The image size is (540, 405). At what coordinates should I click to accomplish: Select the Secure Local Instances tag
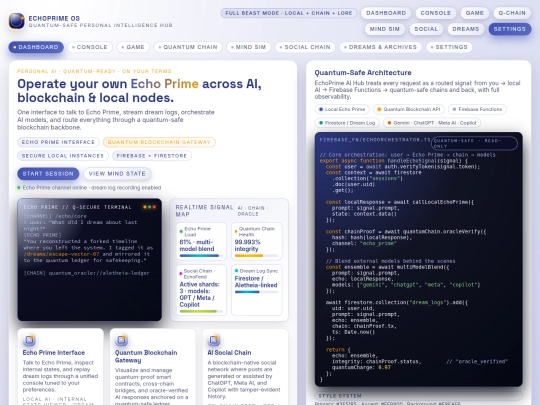63,156
